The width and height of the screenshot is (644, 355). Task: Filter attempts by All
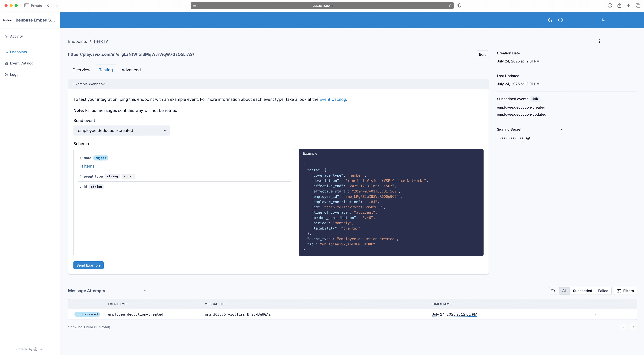(564, 291)
